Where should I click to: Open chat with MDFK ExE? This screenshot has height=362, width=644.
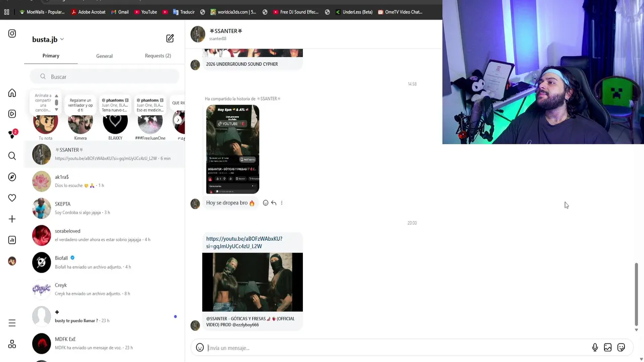104,343
